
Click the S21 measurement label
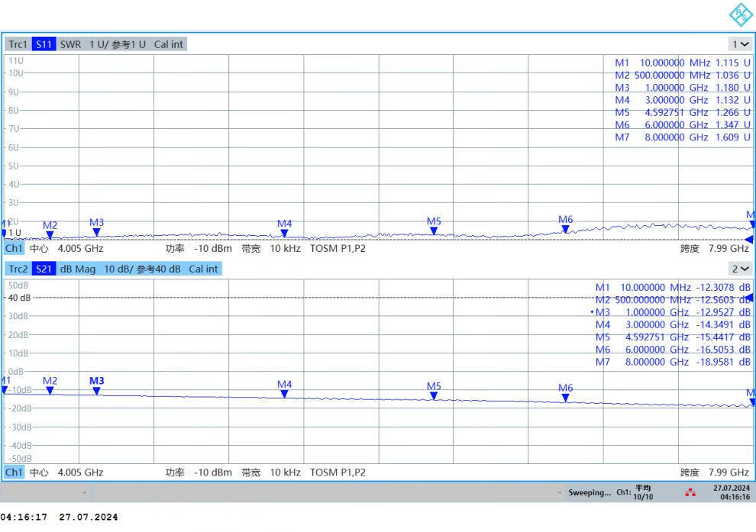pyautogui.click(x=44, y=269)
